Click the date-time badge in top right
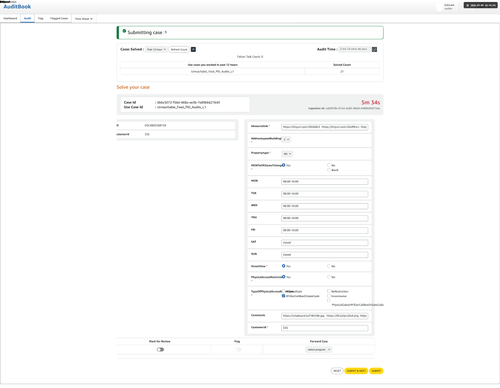This screenshot has height=388, width=500. point(480,5)
